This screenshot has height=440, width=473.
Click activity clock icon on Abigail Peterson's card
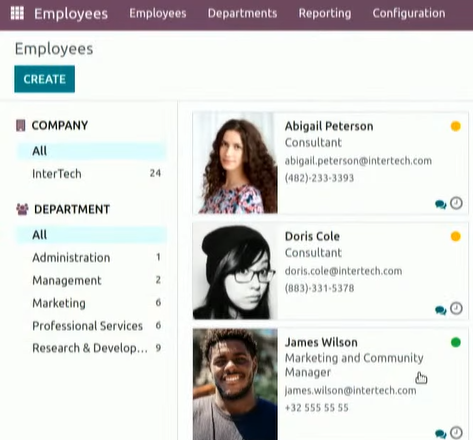[x=456, y=203]
